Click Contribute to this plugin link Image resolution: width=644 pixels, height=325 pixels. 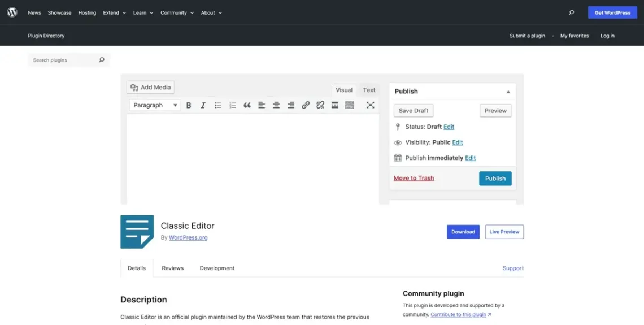coord(461,314)
